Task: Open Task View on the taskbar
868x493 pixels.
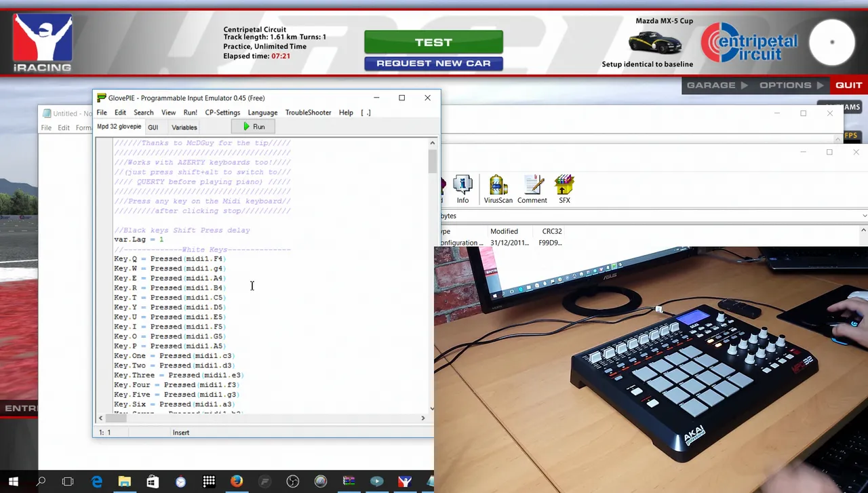Action: pyautogui.click(x=68, y=481)
